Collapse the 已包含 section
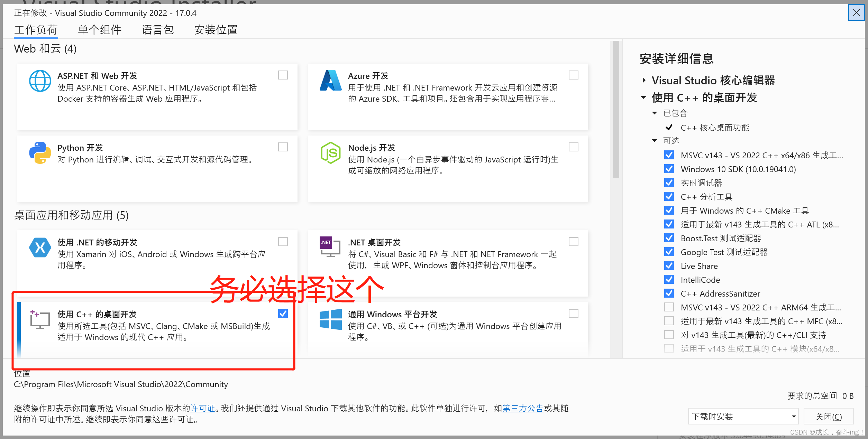 (655, 113)
